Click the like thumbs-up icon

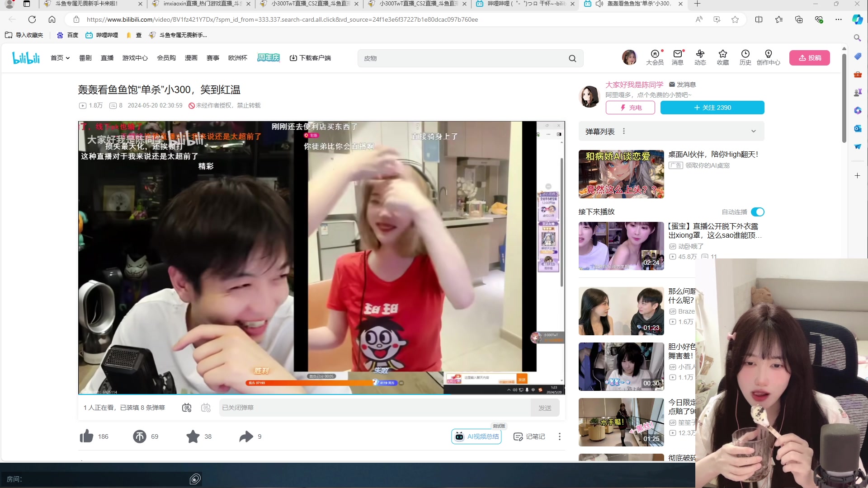pos(86,436)
